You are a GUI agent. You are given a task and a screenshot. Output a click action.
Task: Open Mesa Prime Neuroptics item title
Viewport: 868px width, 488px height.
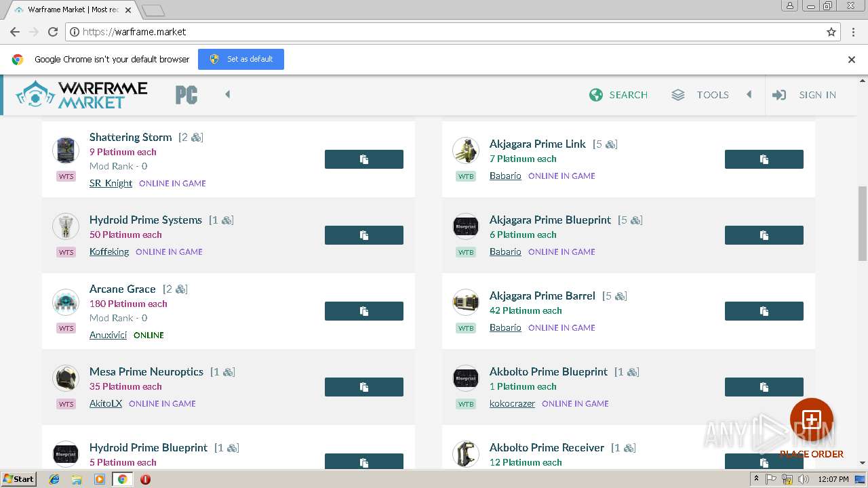click(x=146, y=371)
